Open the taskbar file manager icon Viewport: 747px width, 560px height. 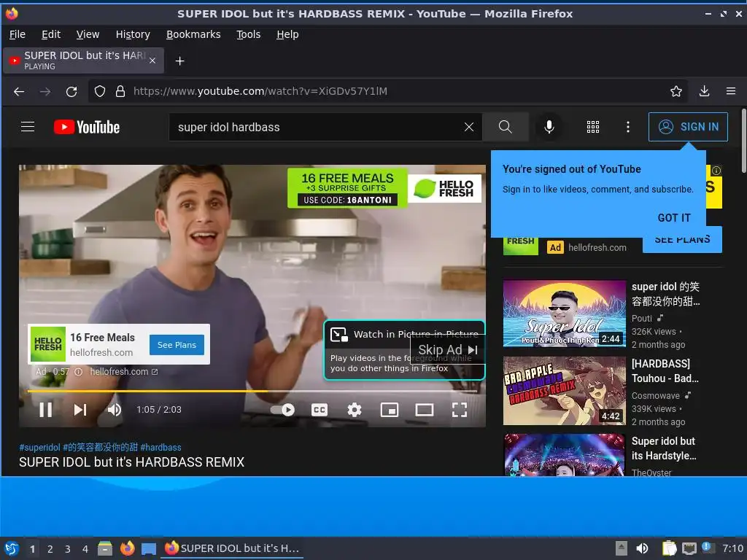point(105,548)
